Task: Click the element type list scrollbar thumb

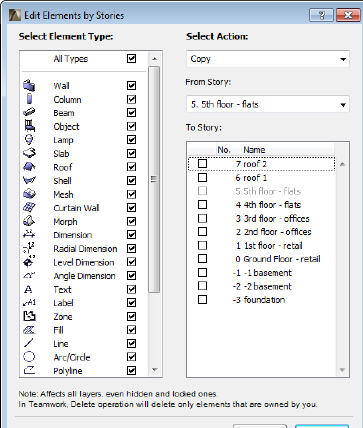Action: (154, 179)
